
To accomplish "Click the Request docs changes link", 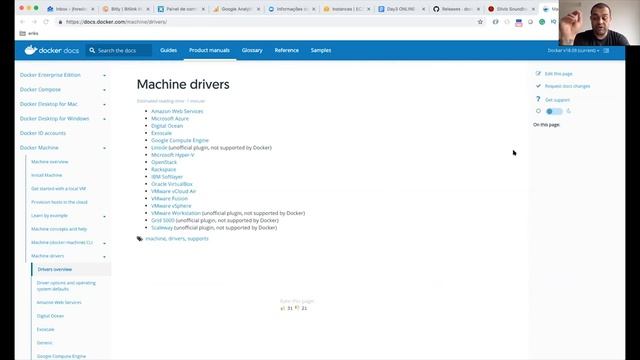I will coord(567,86).
